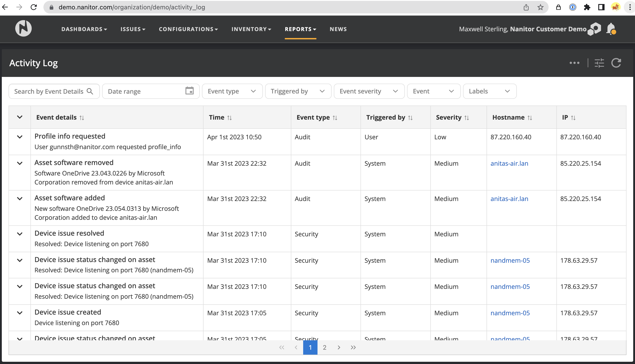Open the Reports menu
This screenshot has width=635, height=364.
tap(300, 29)
